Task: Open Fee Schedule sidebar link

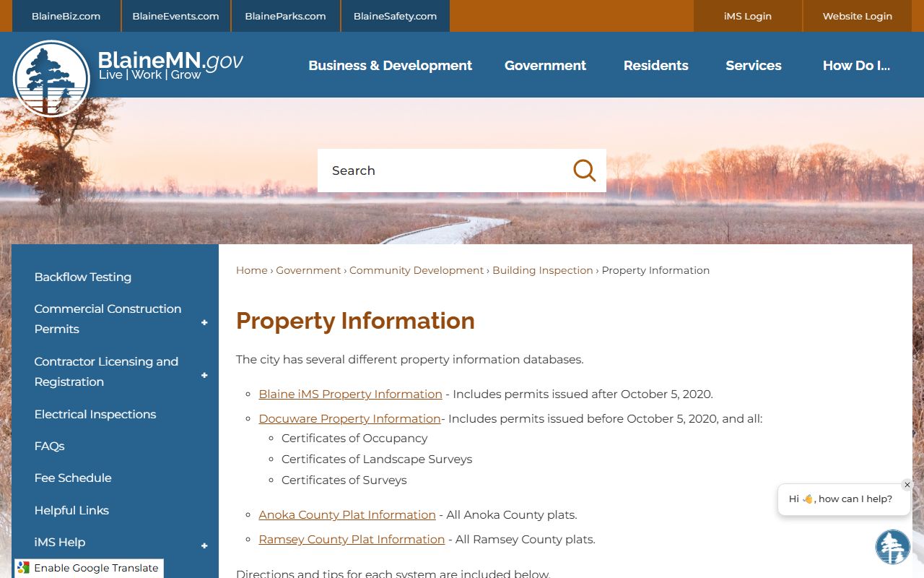Action: [73, 478]
